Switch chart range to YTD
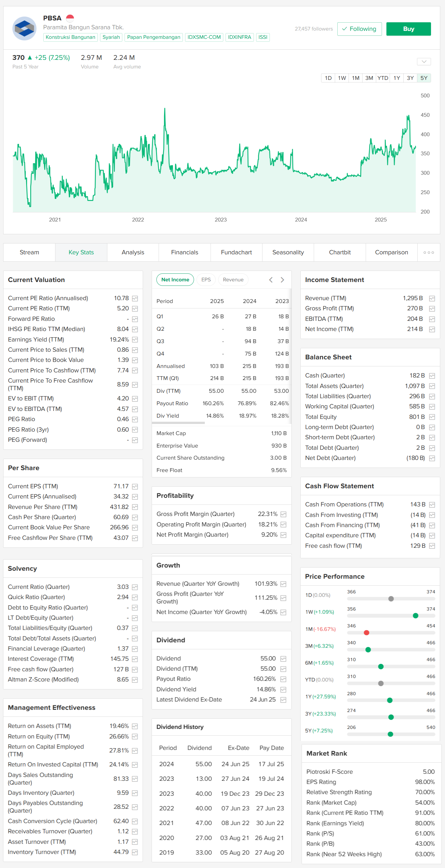 (383, 78)
